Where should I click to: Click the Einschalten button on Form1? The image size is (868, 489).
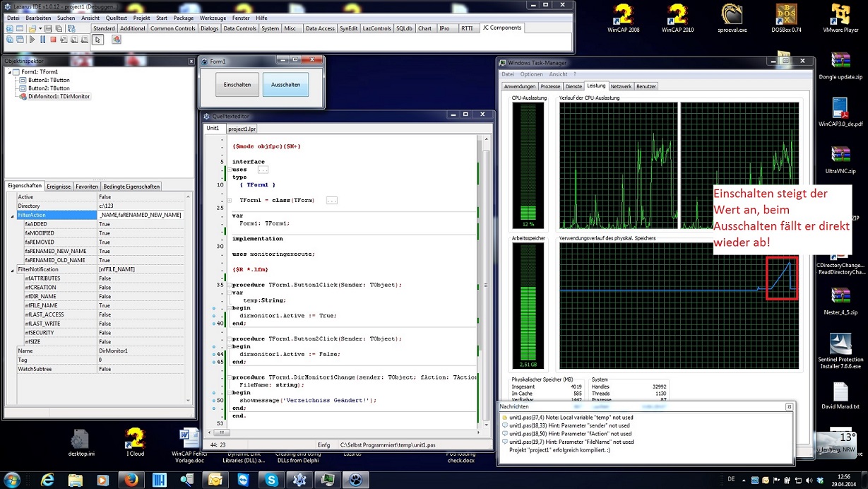tap(237, 85)
